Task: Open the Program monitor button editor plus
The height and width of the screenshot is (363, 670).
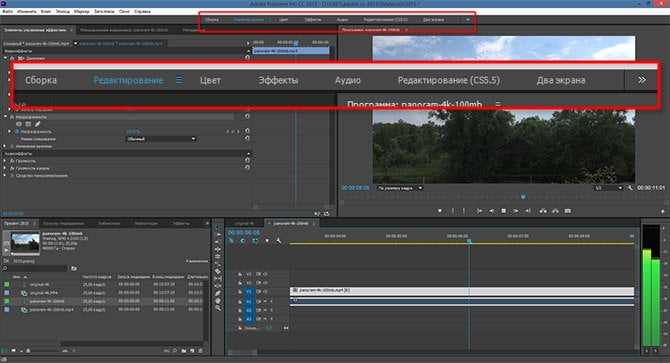Action: [663, 211]
